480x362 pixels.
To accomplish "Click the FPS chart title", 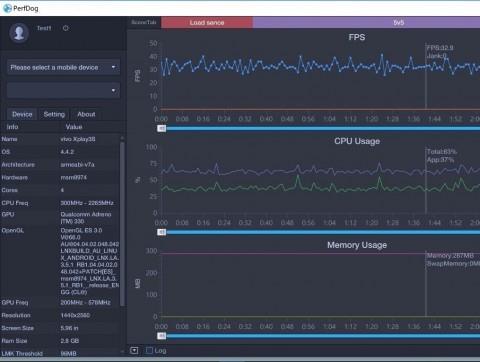I will point(357,37).
